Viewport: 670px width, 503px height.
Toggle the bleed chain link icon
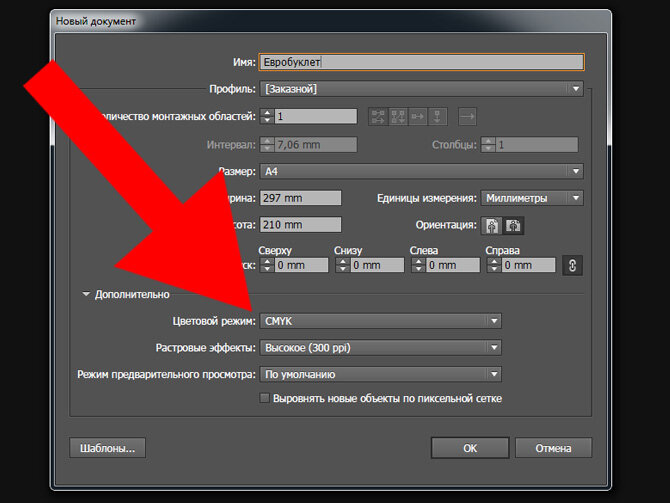click(x=573, y=265)
